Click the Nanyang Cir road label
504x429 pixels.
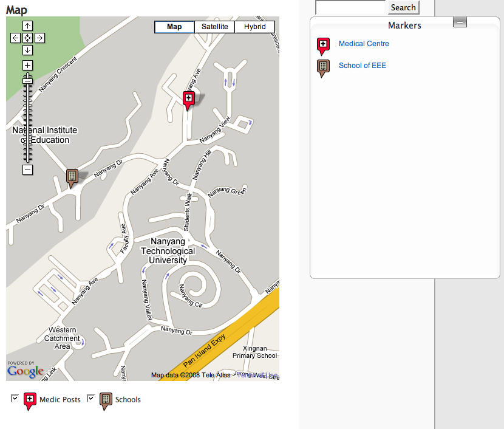click(191, 296)
